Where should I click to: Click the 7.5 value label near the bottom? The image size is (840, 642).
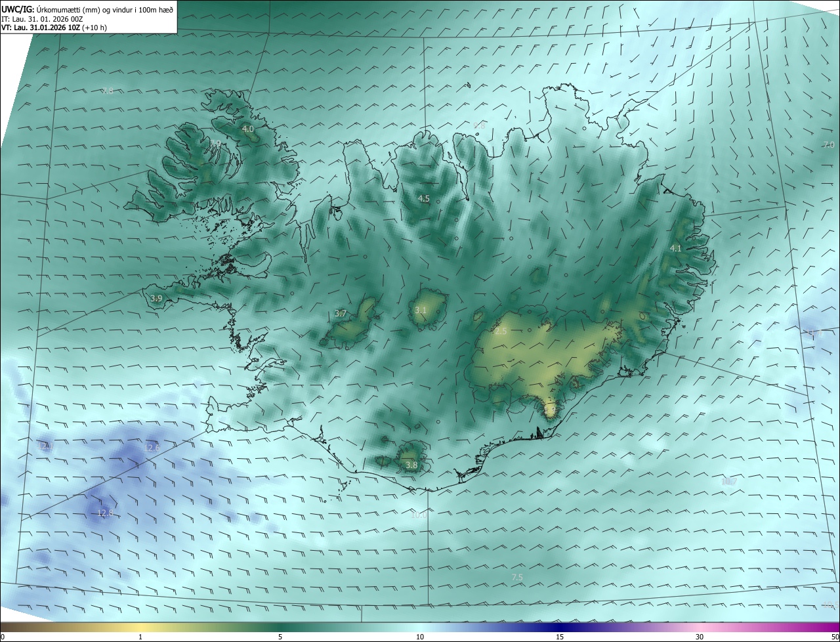[517, 577]
